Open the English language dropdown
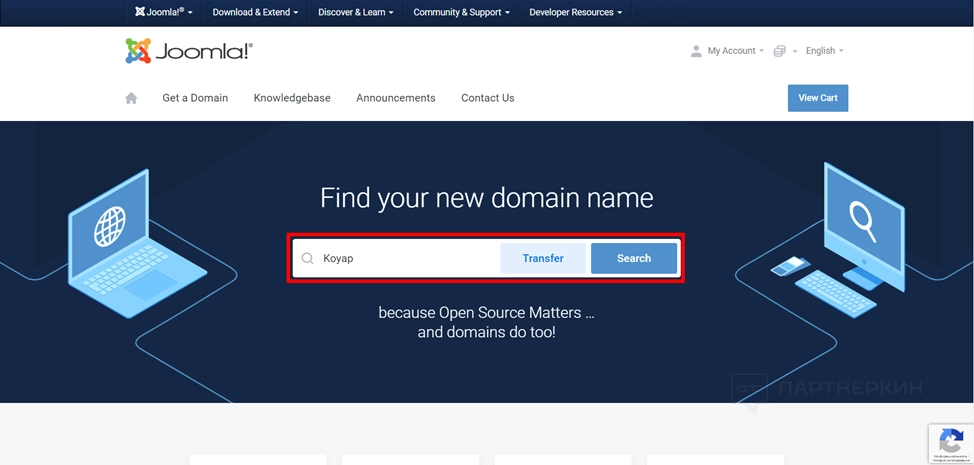This screenshot has height=465, width=974. click(x=824, y=51)
